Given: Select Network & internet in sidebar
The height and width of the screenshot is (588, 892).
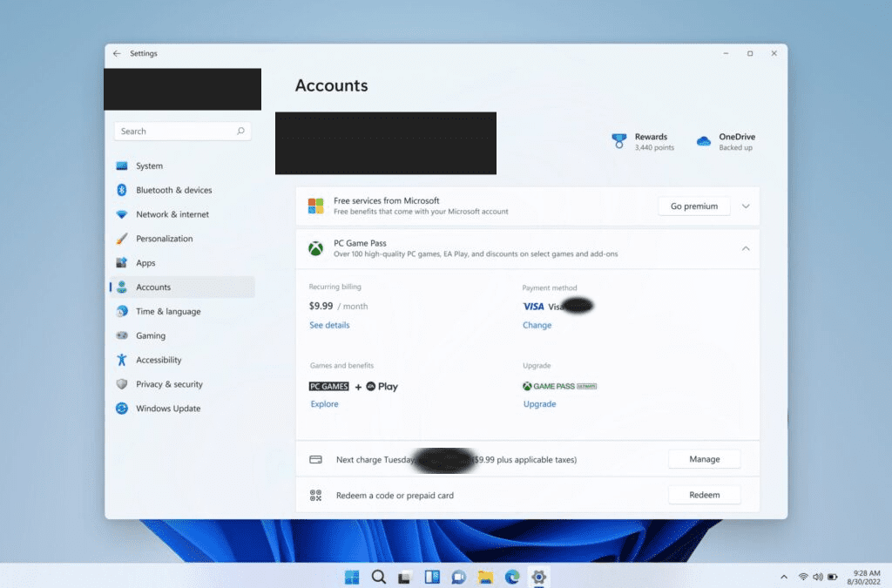Looking at the screenshot, I should click(x=182, y=214).
